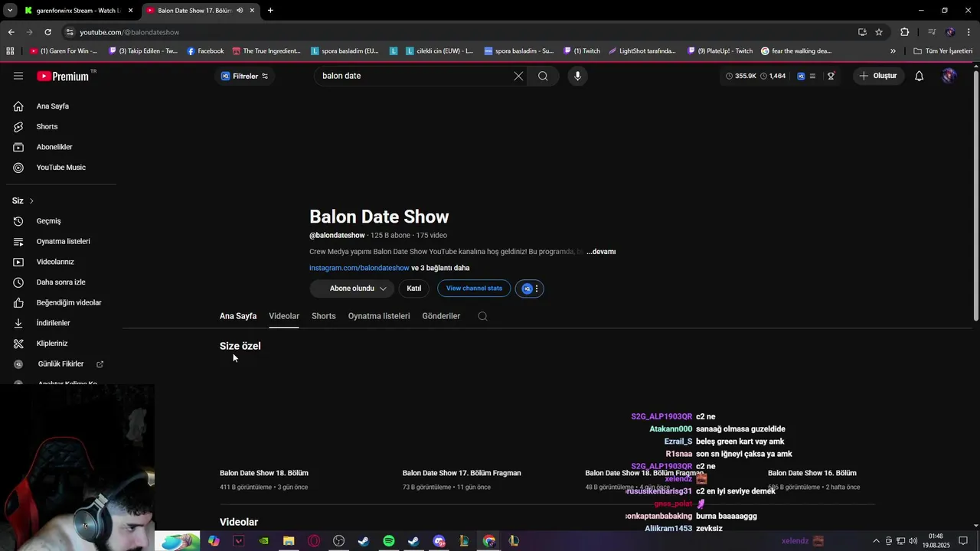Open a new browser tab
Screen dimensions: 980x551
click(x=270, y=11)
